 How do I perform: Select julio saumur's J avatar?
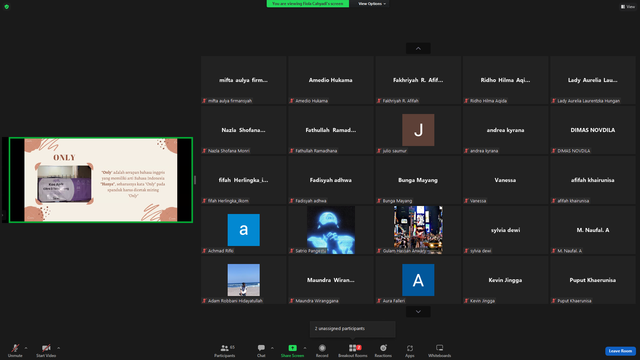(418, 130)
